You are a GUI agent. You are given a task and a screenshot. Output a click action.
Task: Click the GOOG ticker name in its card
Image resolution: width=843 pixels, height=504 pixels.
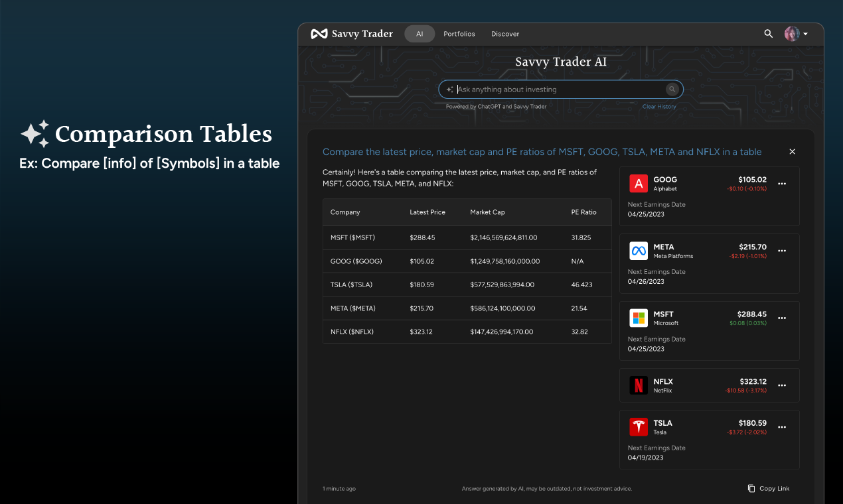[x=665, y=180]
